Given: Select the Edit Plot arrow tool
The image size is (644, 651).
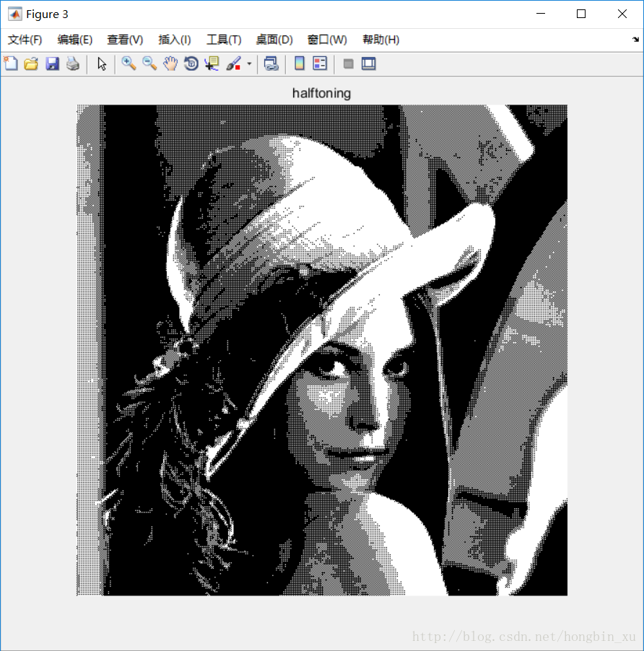Looking at the screenshot, I should pyautogui.click(x=102, y=64).
